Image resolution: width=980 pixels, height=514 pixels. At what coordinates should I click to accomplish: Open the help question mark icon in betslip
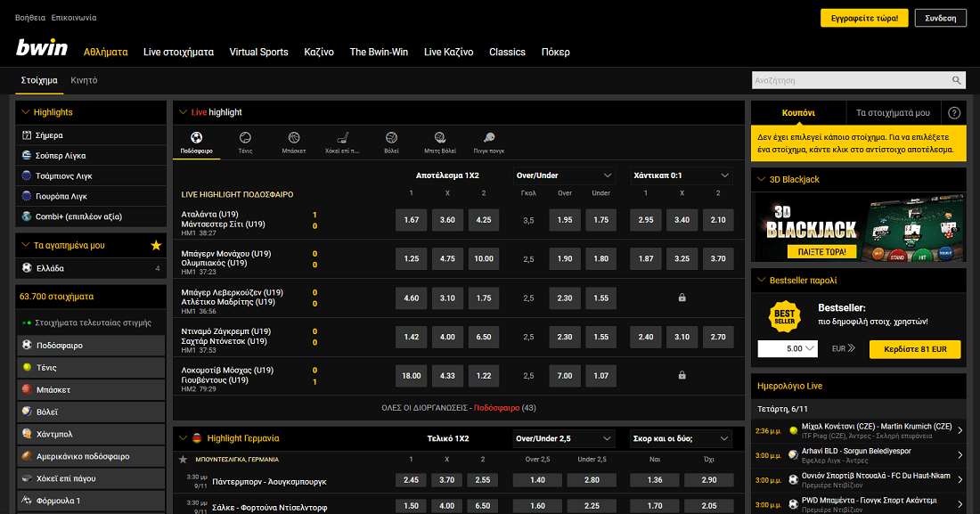[954, 112]
